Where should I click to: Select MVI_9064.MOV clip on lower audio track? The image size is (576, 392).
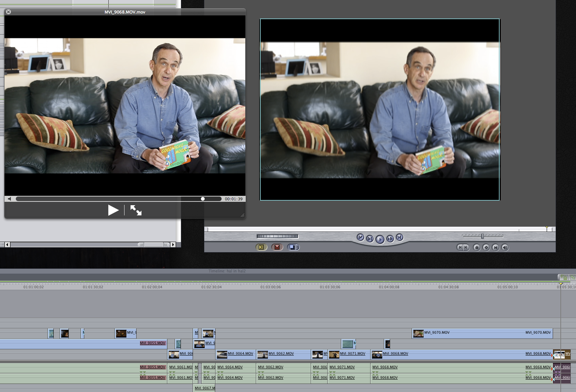236,378
